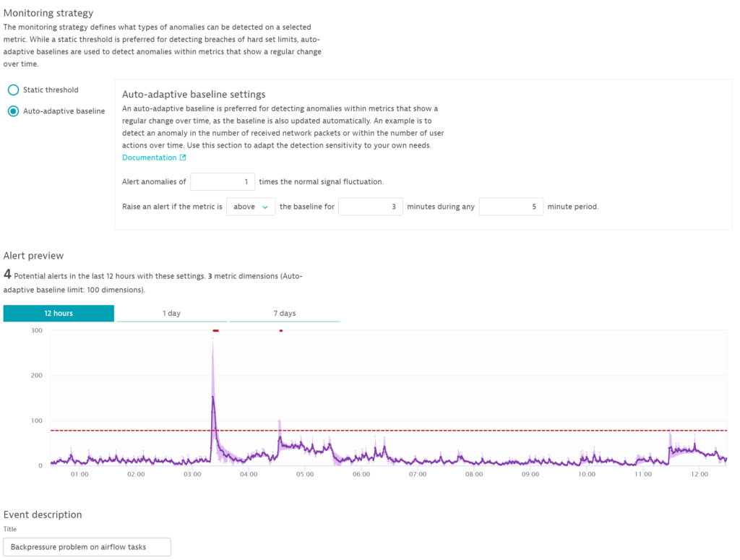Click the 12:00 time axis label
This screenshot has width=740, height=560.
(x=700, y=474)
